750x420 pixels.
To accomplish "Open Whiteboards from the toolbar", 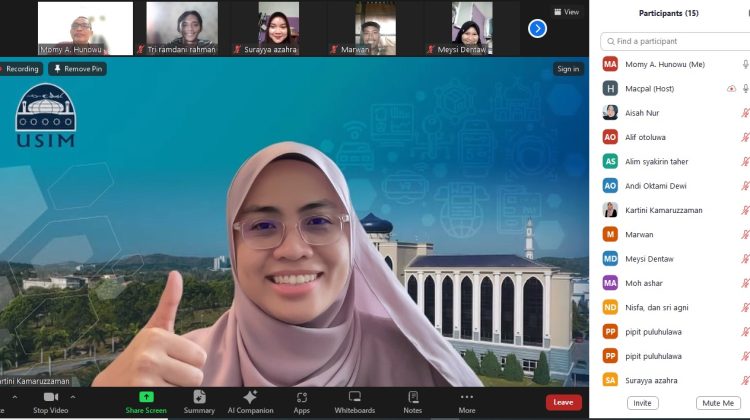I will click(354, 397).
